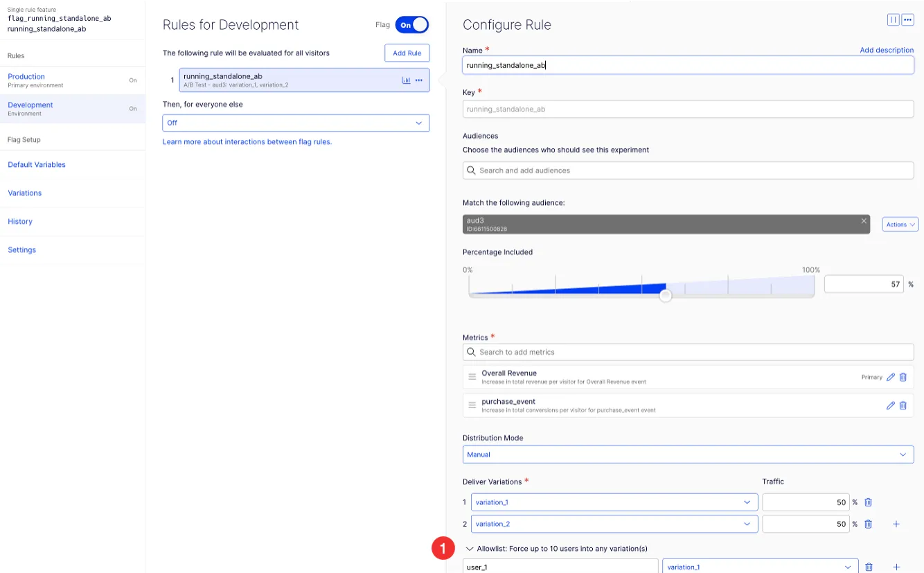Open the allowlist variation_1 dropdown for user_1
924x573 pixels.
pyautogui.click(x=761, y=566)
